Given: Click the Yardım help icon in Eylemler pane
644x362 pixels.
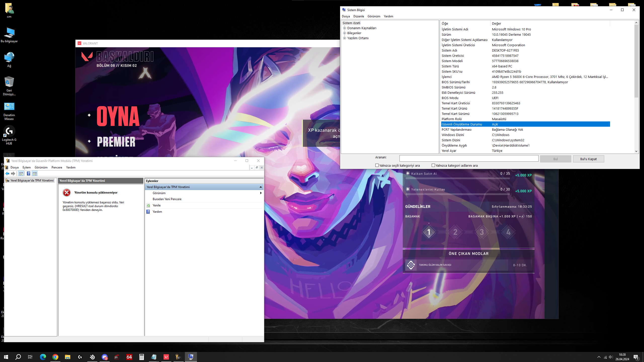Looking at the screenshot, I should pyautogui.click(x=148, y=212).
